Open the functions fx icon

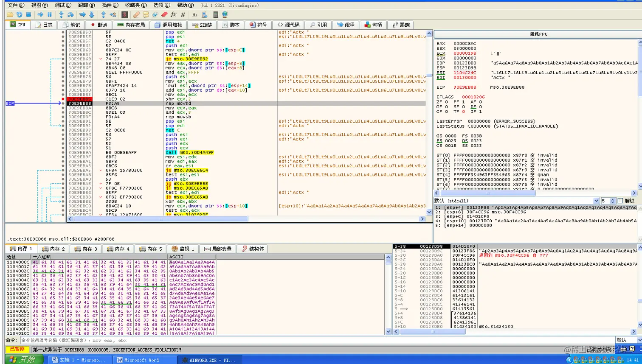pyautogui.click(x=173, y=14)
